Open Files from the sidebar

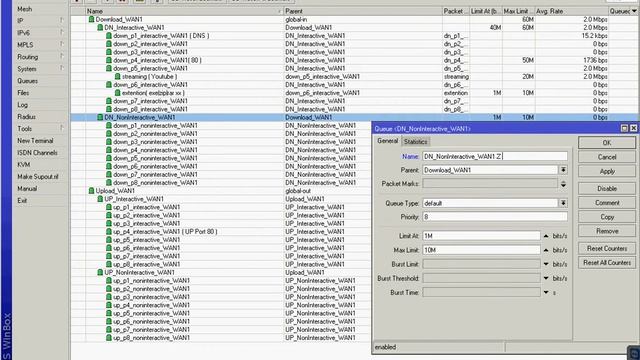23,93
